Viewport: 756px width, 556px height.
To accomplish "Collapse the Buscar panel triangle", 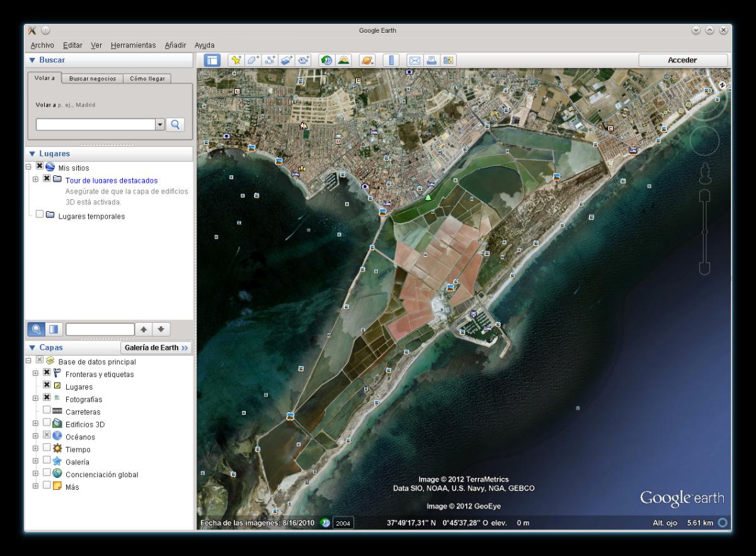I will coord(32,61).
